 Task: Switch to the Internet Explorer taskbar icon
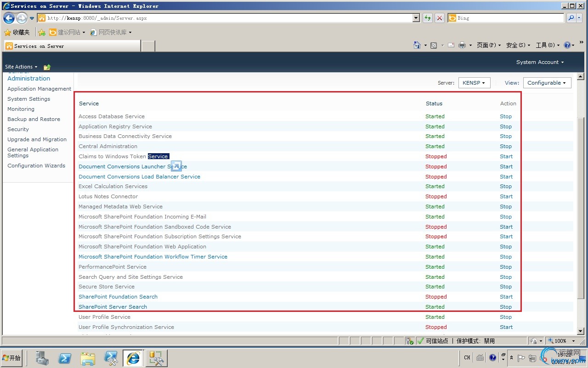134,358
